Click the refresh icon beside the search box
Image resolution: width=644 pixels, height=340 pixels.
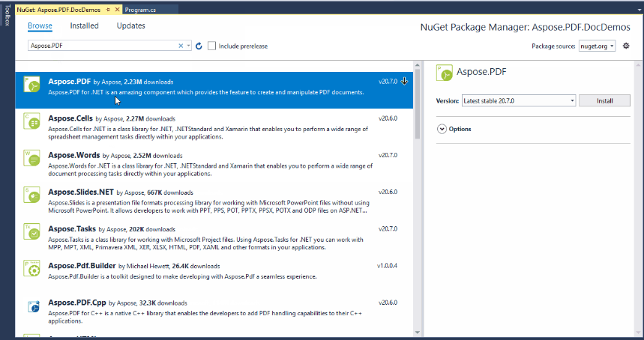(x=199, y=46)
